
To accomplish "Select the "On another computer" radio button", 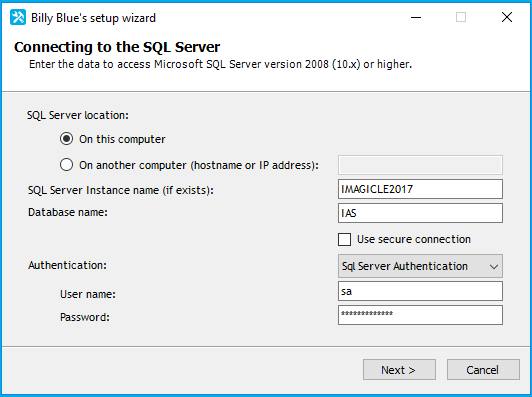I will tap(66, 165).
